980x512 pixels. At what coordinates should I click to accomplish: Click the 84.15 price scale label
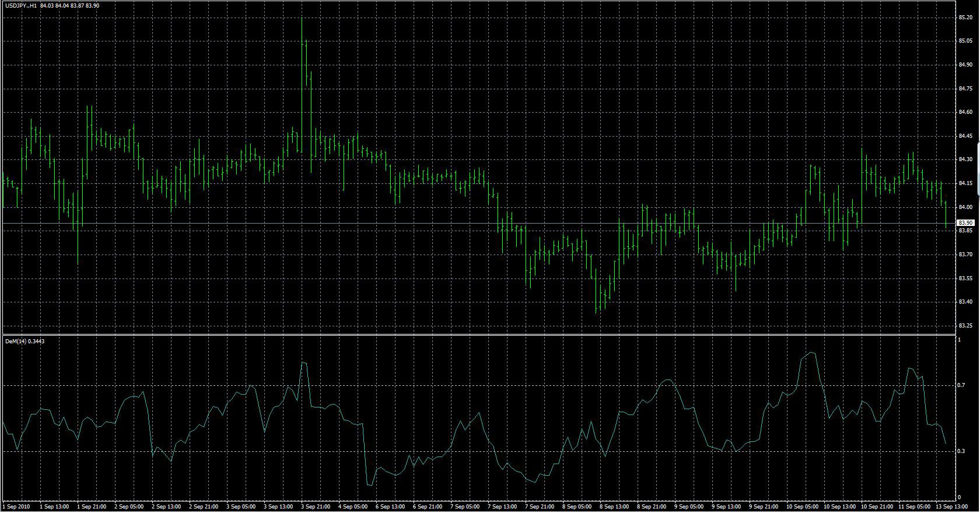coord(965,183)
